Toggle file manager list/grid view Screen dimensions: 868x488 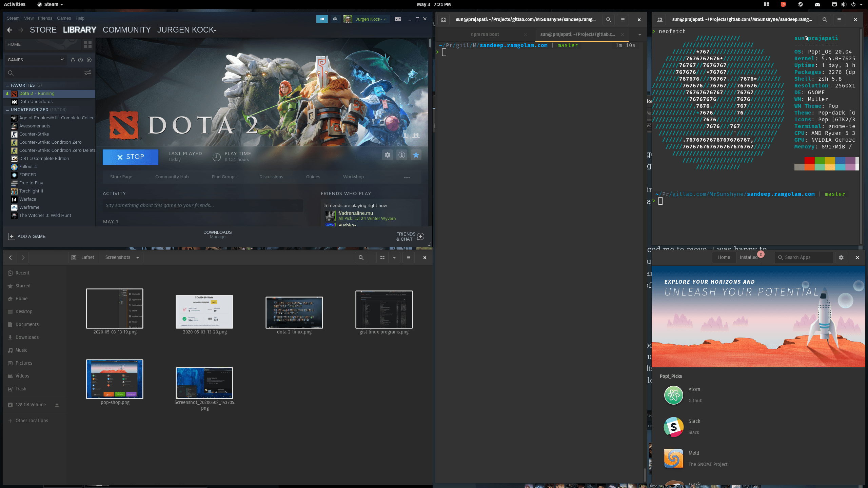point(382,258)
